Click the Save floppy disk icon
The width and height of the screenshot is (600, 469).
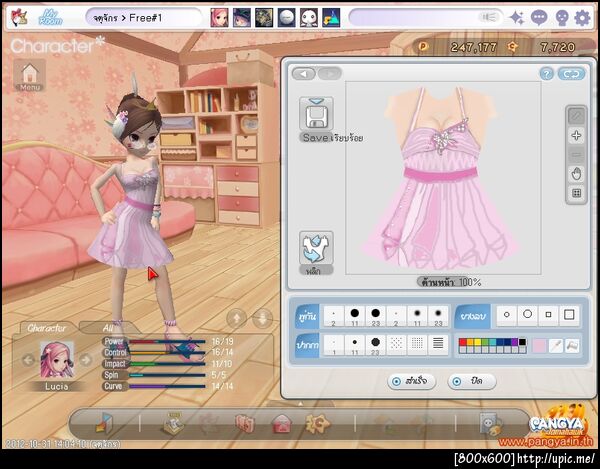(x=316, y=114)
